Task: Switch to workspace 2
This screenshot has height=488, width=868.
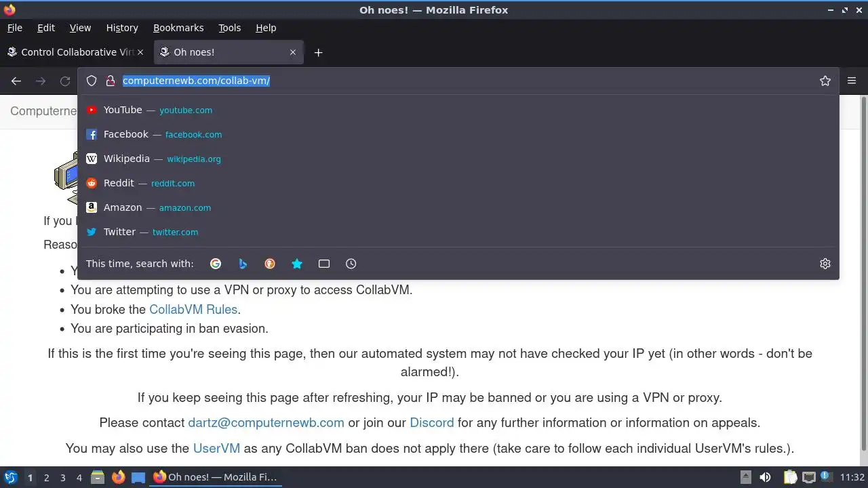Action: tap(46, 477)
